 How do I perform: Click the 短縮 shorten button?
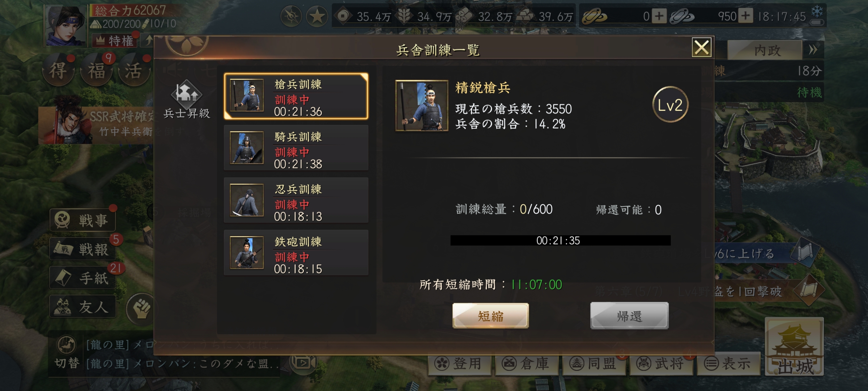pos(490,316)
